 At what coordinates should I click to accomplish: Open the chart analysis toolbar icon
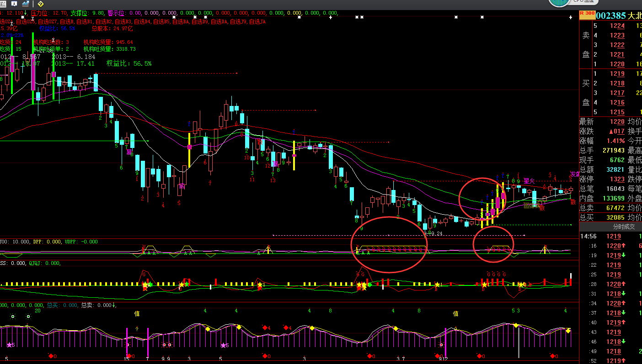(26, 4)
